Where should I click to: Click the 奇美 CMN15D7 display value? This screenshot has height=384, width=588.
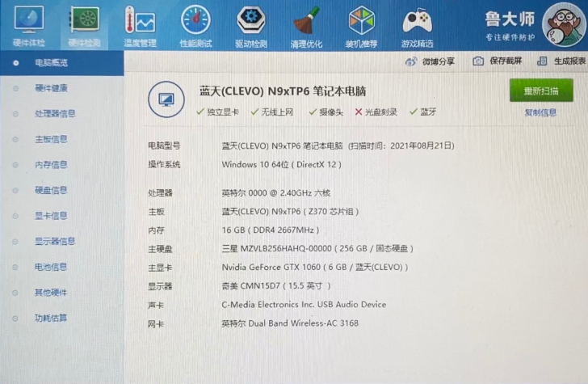[276, 286]
